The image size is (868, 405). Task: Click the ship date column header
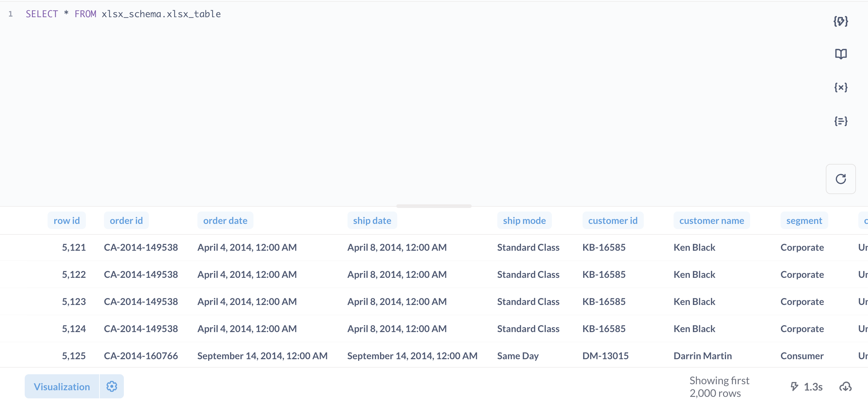point(372,221)
